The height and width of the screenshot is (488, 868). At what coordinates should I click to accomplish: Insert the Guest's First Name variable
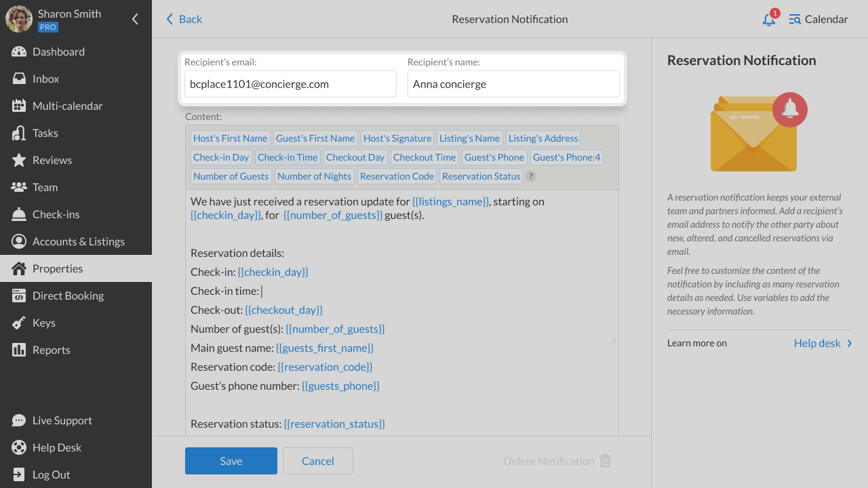click(x=315, y=138)
